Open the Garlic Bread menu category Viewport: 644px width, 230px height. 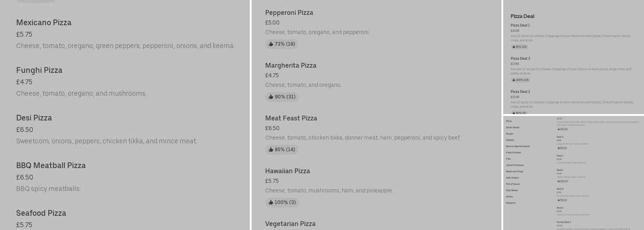click(512, 127)
